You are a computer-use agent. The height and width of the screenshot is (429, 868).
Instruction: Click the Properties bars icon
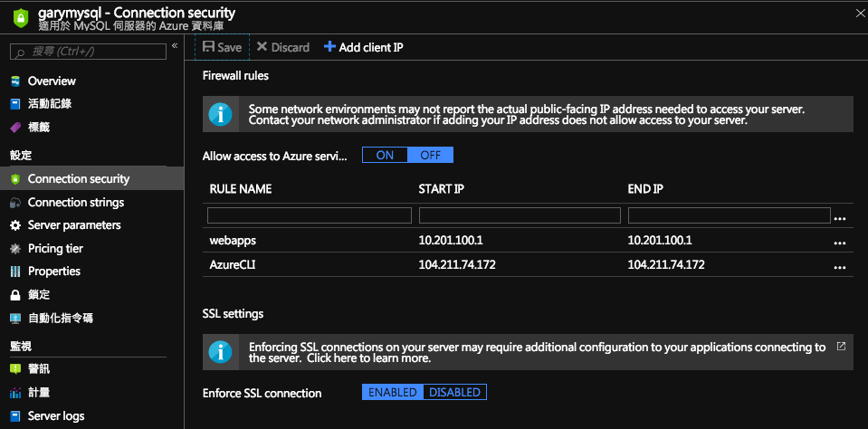pyautogui.click(x=15, y=272)
